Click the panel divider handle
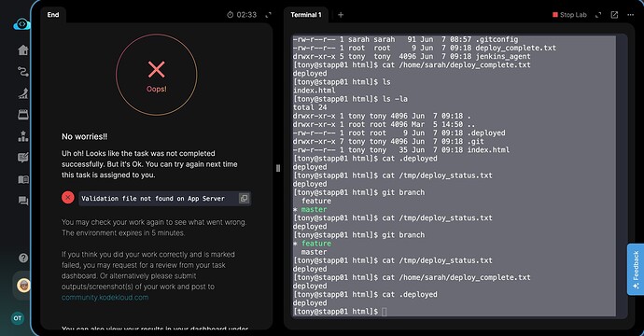 (278, 168)
